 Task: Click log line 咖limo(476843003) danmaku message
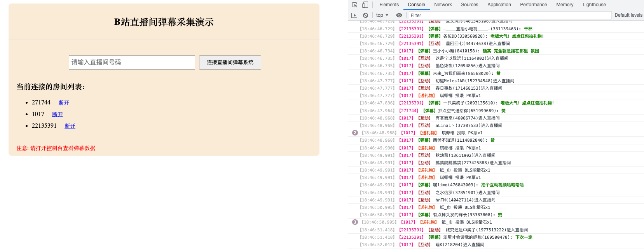pos(496,185)
